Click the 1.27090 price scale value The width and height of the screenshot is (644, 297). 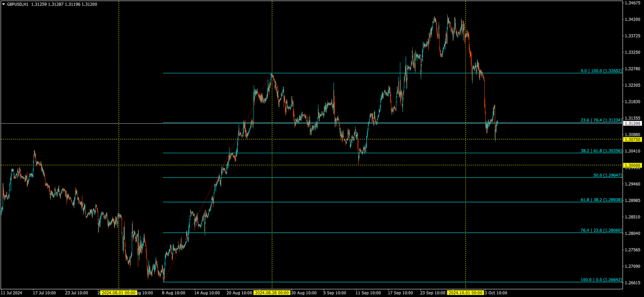[633, 266]
